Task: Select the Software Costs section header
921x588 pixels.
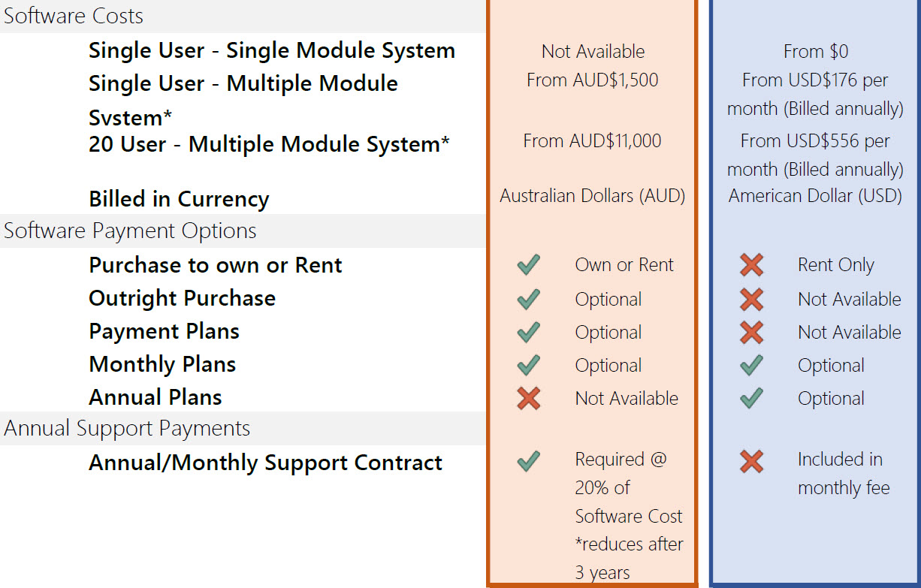Action: point(243,16)
